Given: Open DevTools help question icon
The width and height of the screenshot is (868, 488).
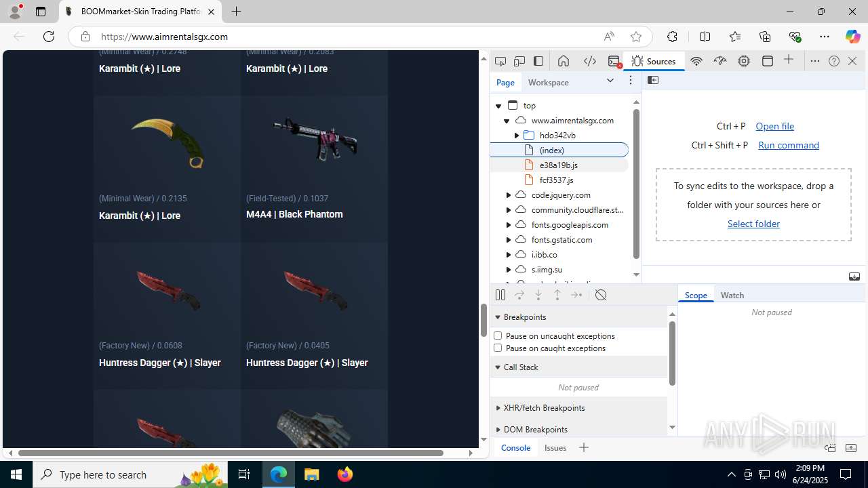Looking at the screenshot, I should (834, 61).
